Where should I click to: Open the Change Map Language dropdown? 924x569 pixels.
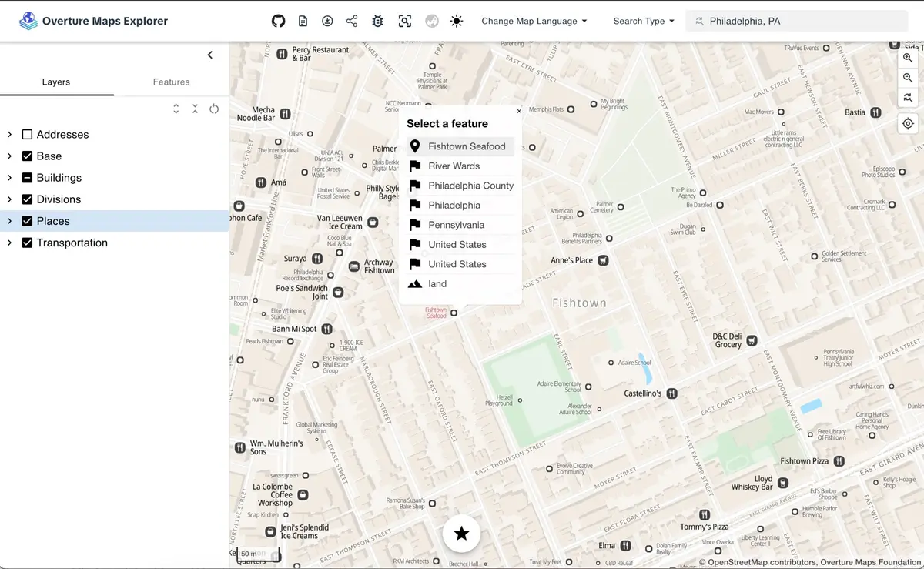coord(534,21)
